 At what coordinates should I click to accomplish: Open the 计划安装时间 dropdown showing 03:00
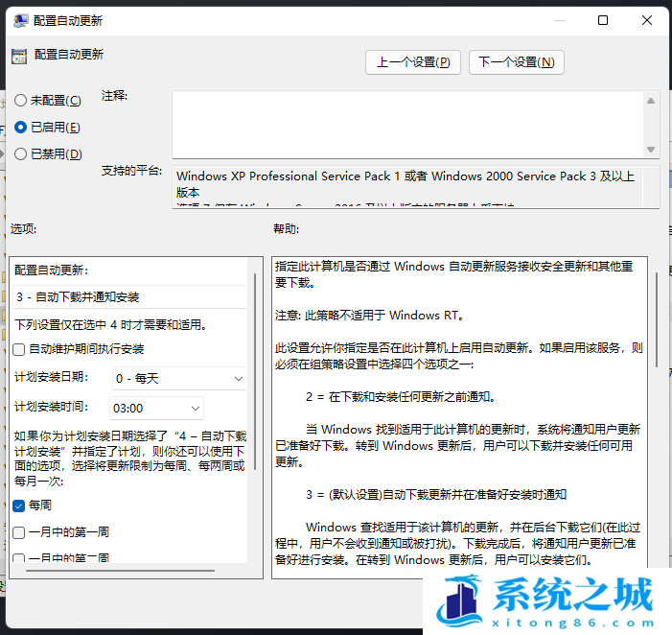point(157,409)
